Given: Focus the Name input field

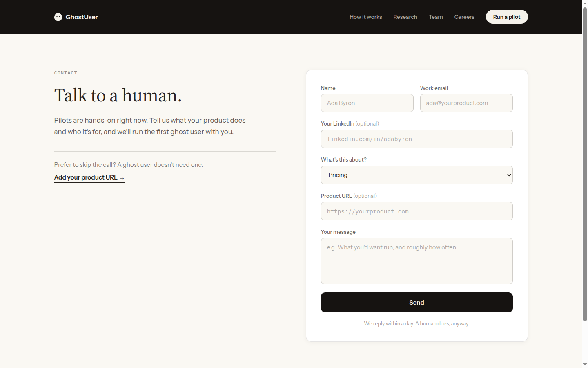Looking at the screenshot, I should (367, 103).
